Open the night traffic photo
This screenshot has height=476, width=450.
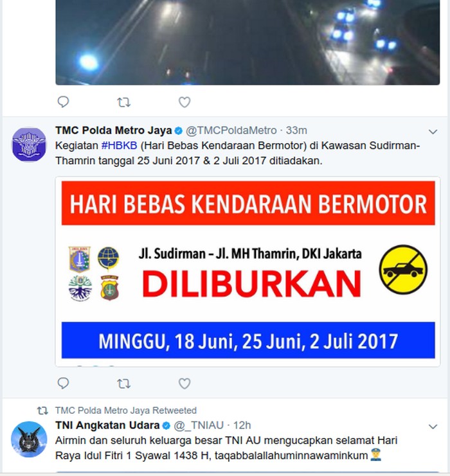248,42
